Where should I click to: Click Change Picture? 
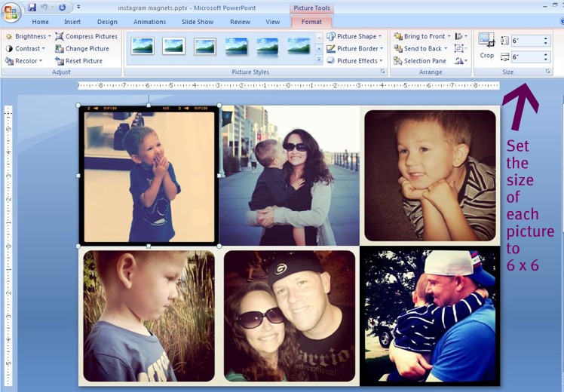[82, 48]
